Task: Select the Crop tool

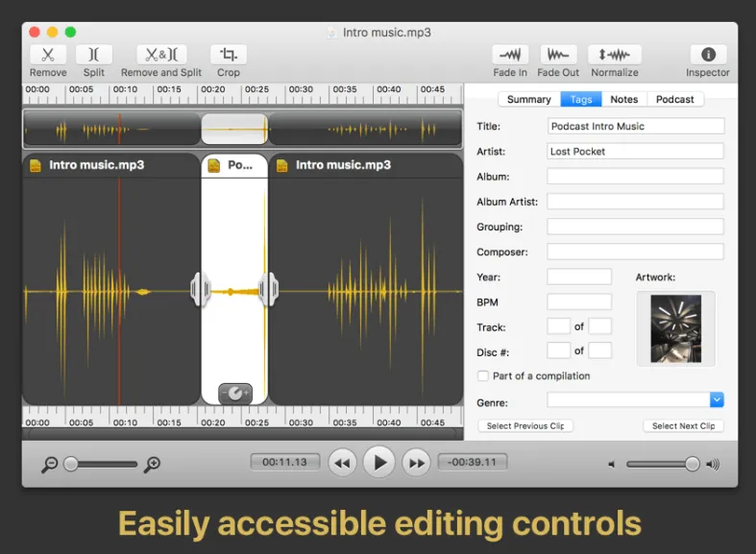Action: point(228,55)
